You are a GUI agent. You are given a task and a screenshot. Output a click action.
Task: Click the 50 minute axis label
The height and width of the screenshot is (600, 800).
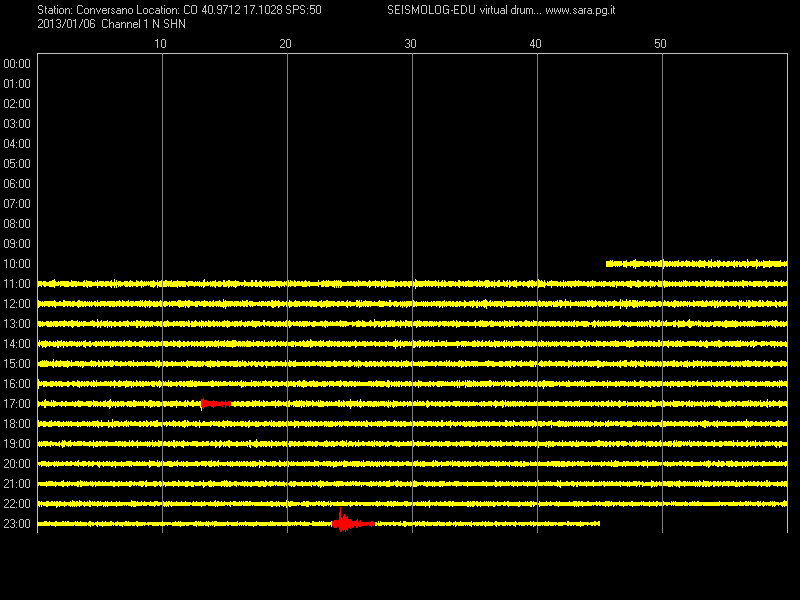point(660,44)
